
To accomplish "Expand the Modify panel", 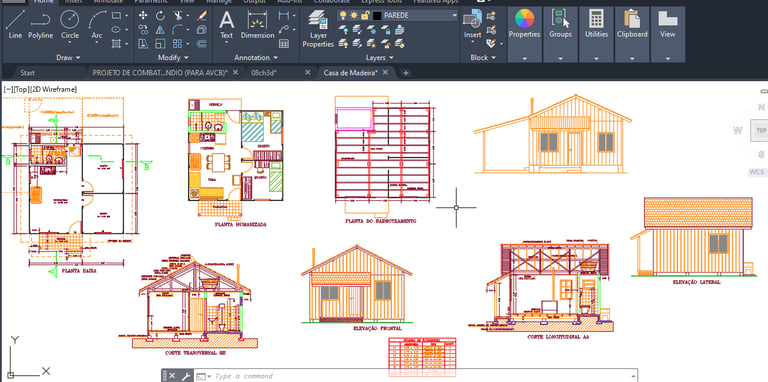I will [x=169, y=57].
